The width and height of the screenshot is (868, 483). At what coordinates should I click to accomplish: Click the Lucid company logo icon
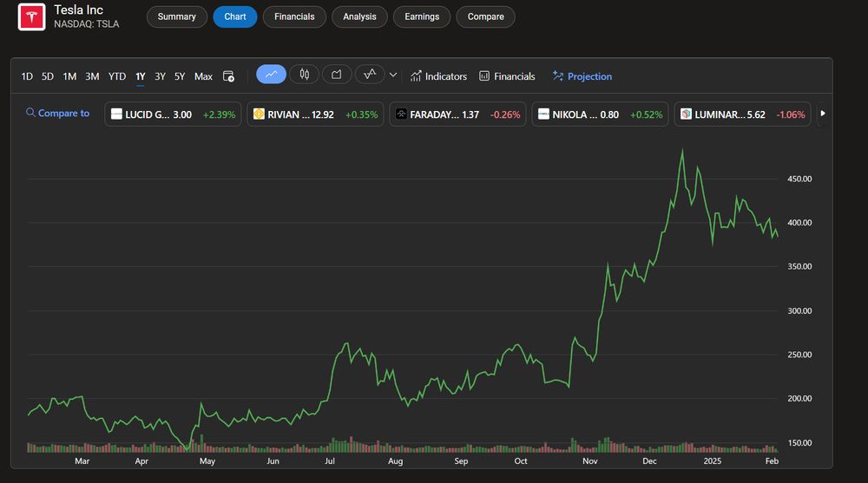[116, 114]
